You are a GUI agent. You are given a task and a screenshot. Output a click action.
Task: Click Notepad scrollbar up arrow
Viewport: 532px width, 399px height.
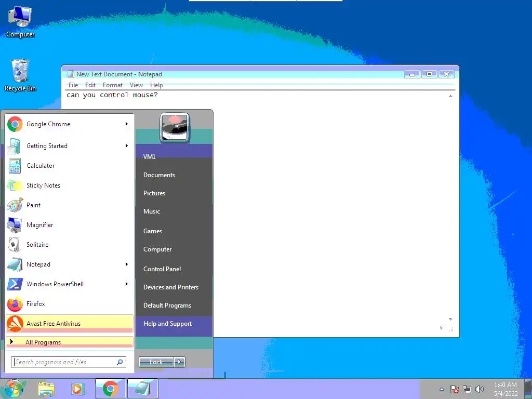point(450,96)
